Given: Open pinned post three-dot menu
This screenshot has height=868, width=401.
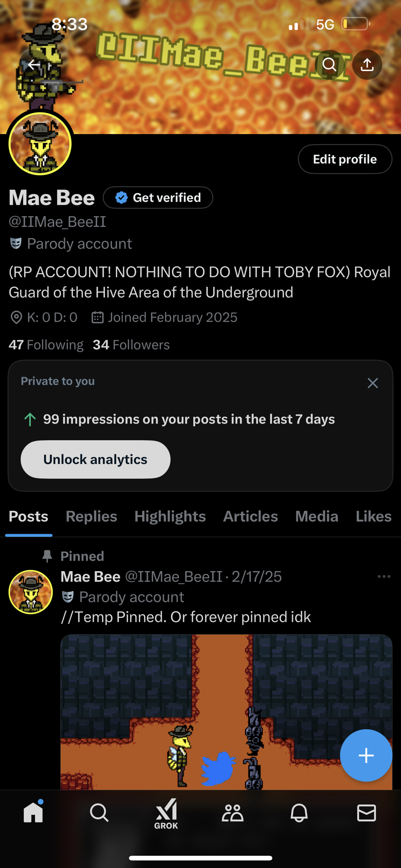Looking at the screenshot, I should tap(384, 577).
